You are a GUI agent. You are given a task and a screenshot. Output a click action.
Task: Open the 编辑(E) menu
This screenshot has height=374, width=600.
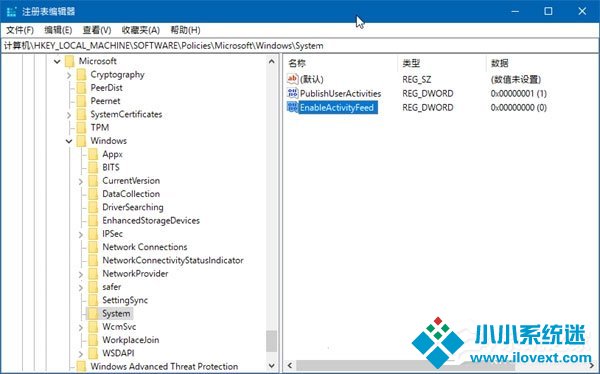coord(58,30)
